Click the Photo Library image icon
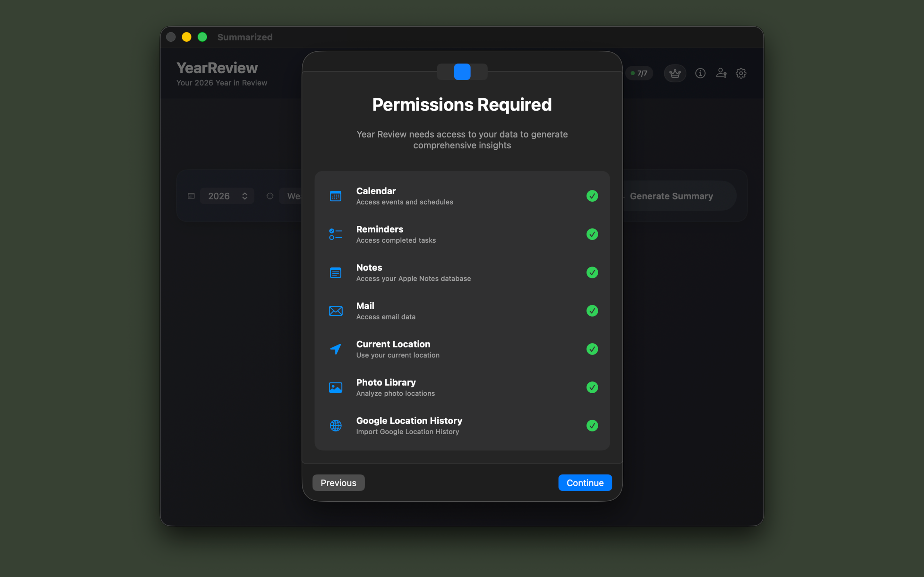924x577 pixels. (x=335, y=387)
